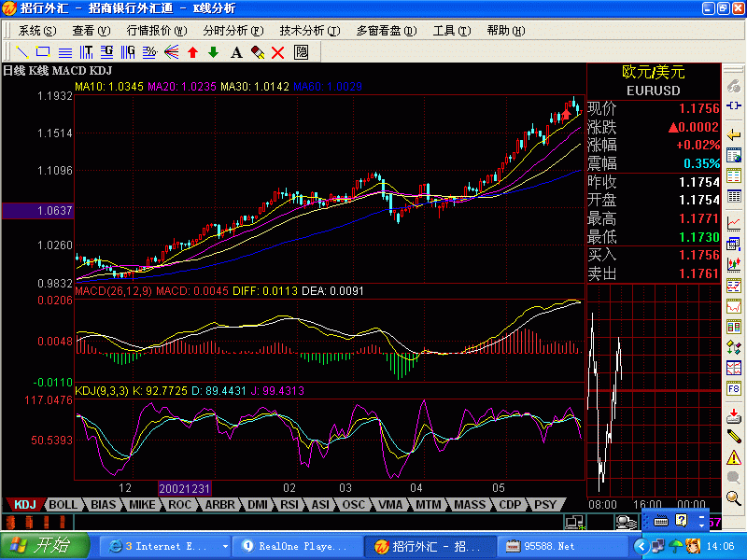
Task: Switch to the BOLL indicator tab
Action: click(63, 505)
